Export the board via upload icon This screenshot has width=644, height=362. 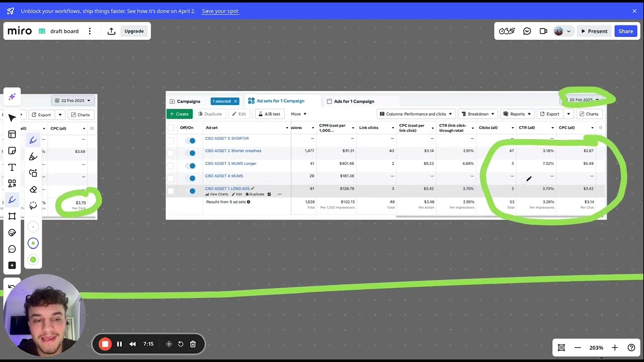click(x=111, y=31)
